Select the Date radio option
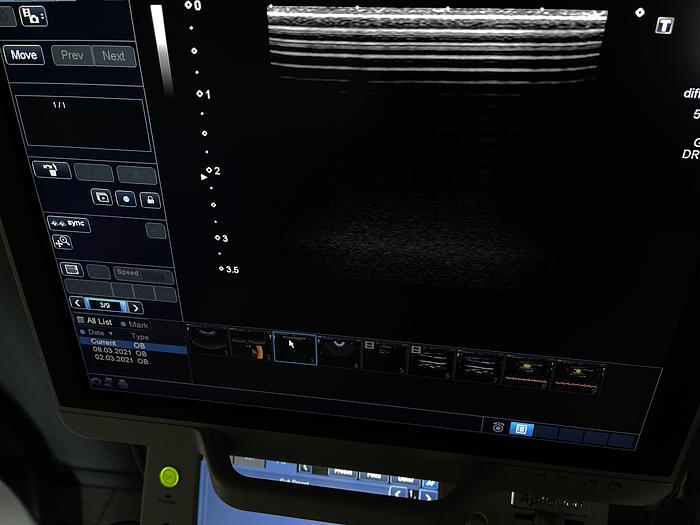 [x=84, y=332]
